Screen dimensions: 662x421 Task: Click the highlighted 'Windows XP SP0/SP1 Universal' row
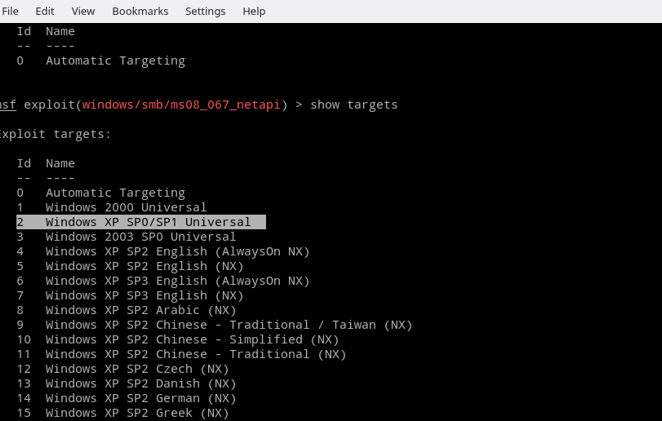tap(141, 222)
